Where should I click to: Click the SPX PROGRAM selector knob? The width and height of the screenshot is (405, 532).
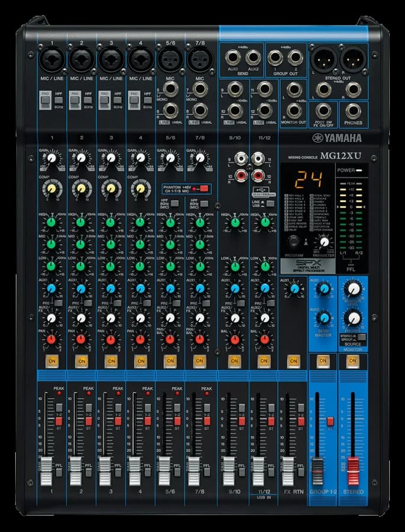[294, 241]
